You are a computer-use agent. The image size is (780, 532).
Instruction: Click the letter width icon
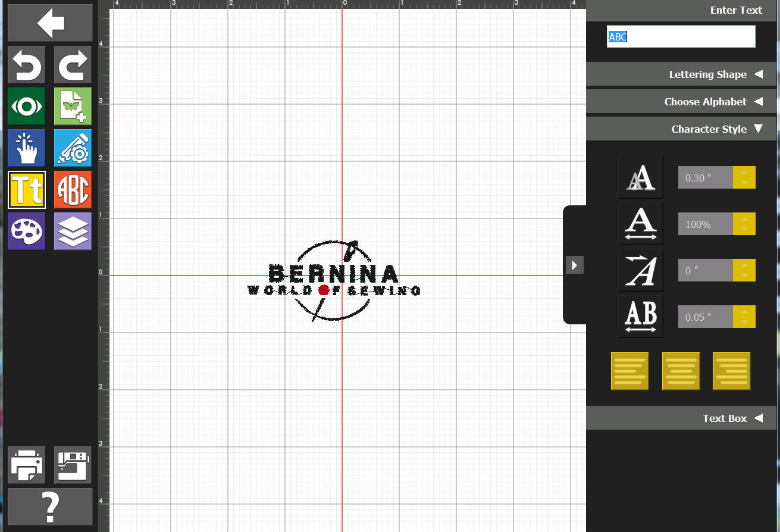tap(641, 224)
